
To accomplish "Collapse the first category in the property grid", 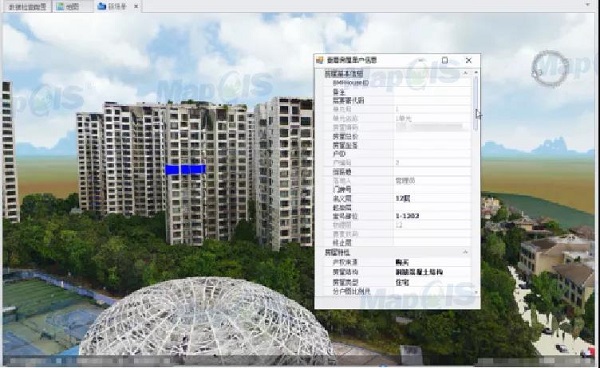I will pyautogui.click(x=466, y=73).
